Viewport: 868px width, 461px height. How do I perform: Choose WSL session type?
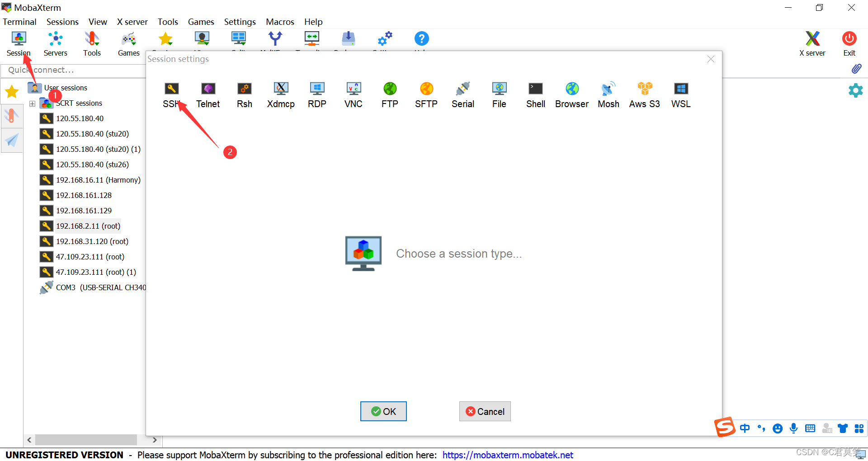[681, 95]
